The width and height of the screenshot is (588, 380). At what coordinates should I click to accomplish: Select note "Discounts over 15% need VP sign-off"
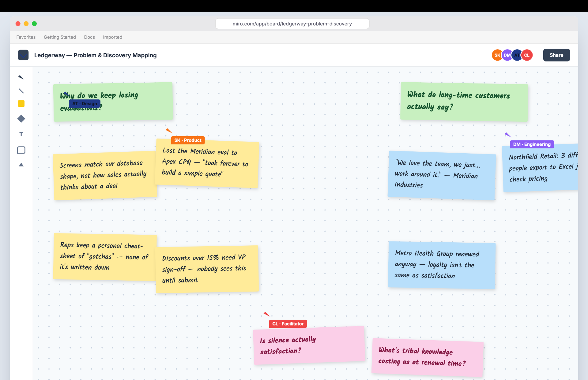click(x=207, y=269)
